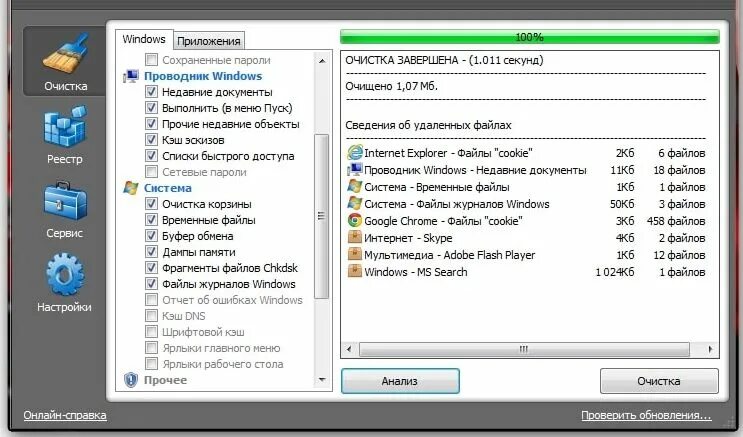The image size is (743, 437).
Task: Toggle Выполнить (в меню Пуск) checkbox
Action: click(151, 108)
